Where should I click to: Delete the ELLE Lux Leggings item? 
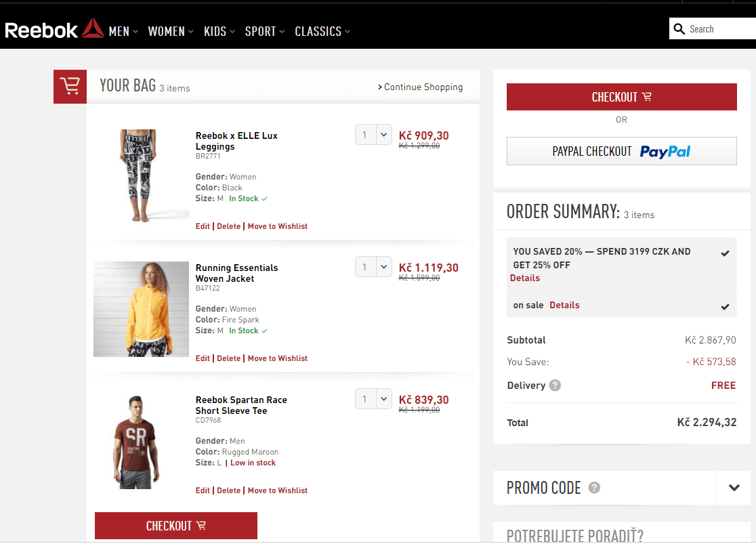tap(228, 226)
